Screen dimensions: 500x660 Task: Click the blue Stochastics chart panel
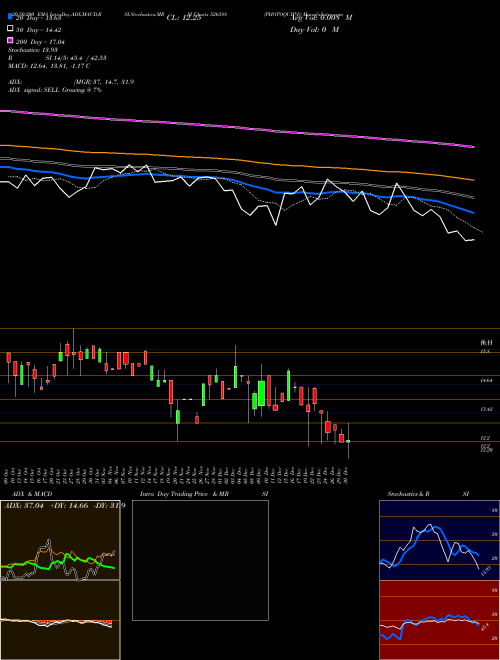pos(439,540)
